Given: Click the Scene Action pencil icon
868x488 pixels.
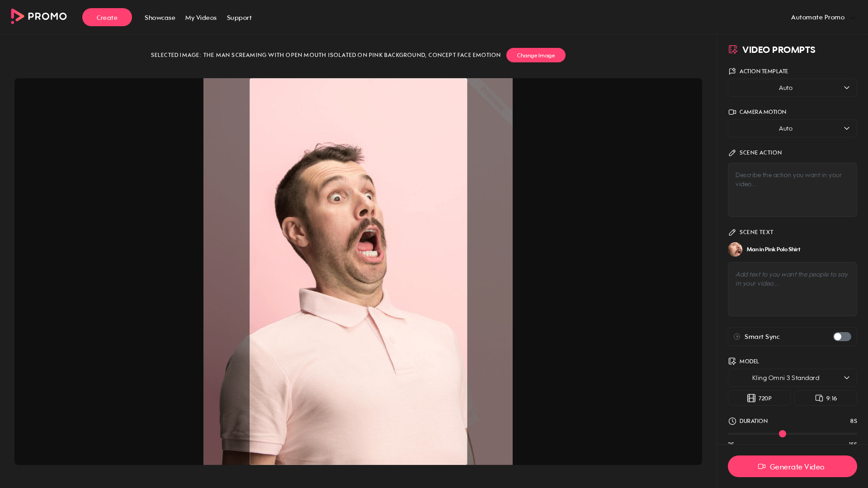Looking at the screenshot, I should [x=732, y=153].
